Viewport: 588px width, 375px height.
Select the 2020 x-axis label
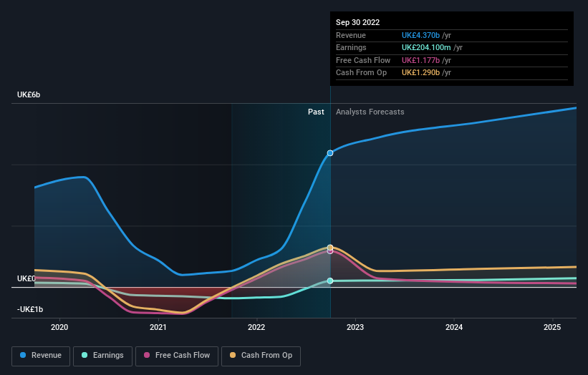(59, 327)
